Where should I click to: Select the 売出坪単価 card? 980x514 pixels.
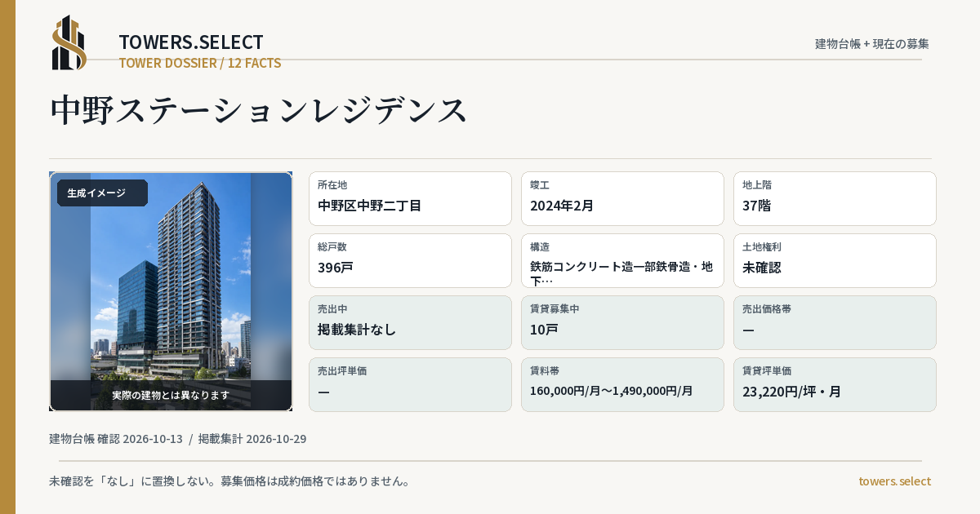pyautogui.click(x=410, y=384)
